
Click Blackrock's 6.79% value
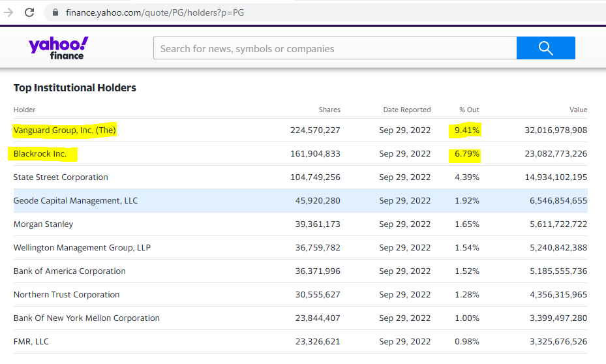[x=467, y=154]
